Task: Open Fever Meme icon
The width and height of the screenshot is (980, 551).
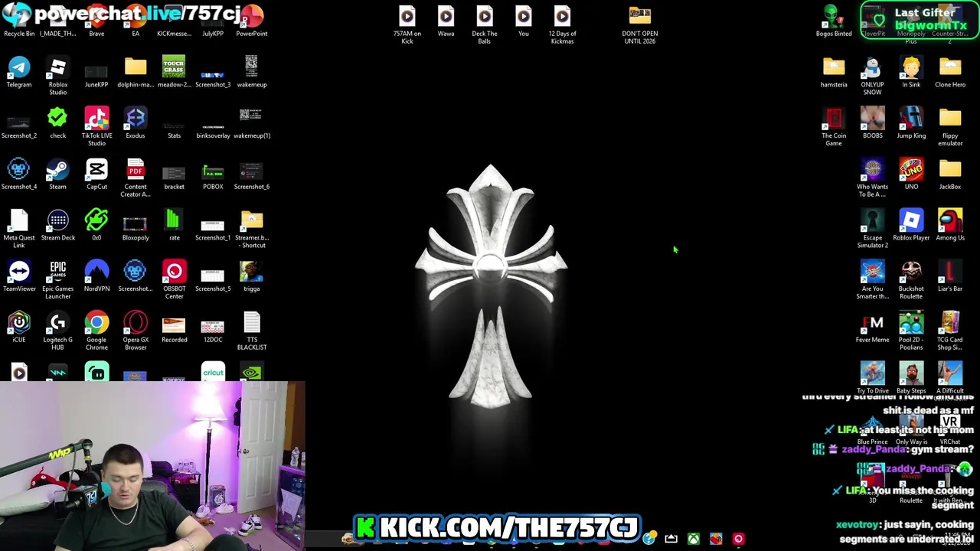Action: (x=872, y=327)
